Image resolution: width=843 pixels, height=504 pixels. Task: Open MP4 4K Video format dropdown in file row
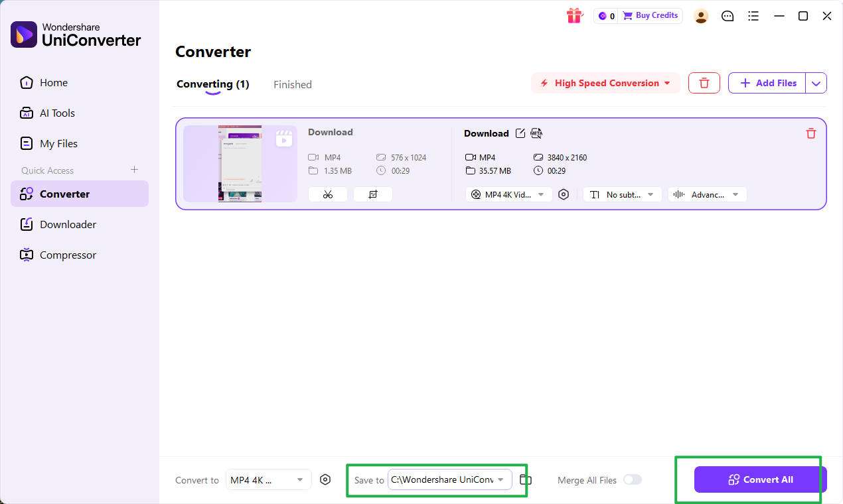click(508, 194)
